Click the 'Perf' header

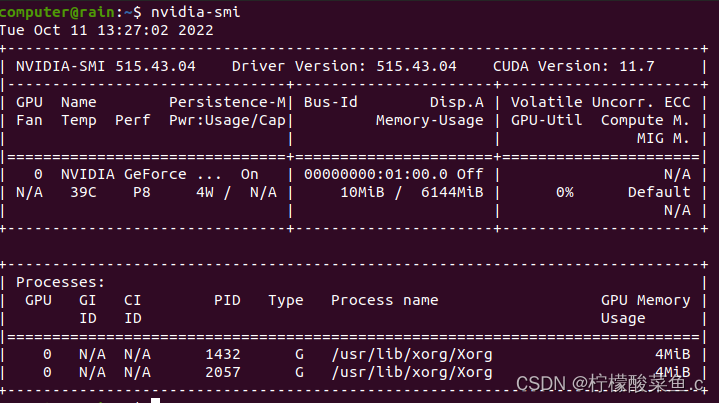click(x=133, y=120)
